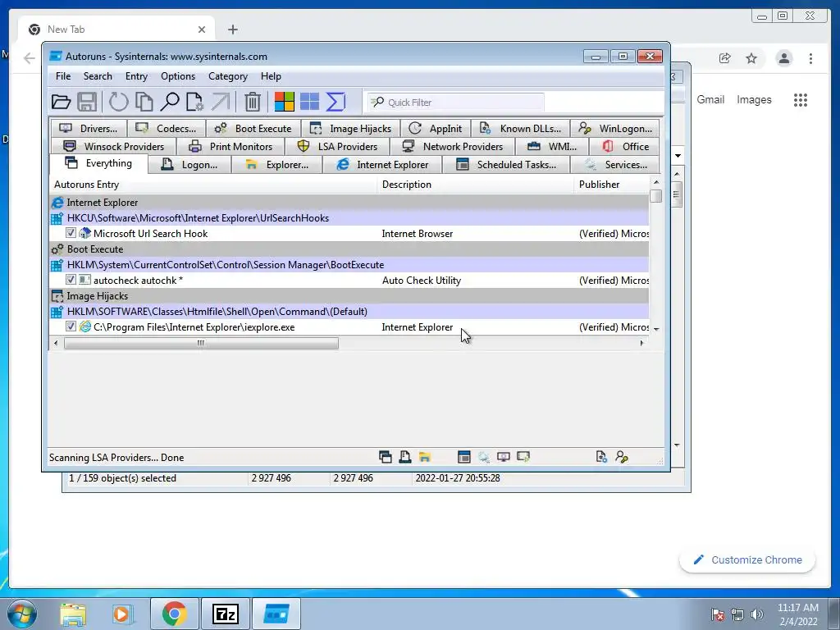The height and width of the screenshot is (630, 840).
Task: Click the Drivers monitor icon in status bar
Action: click(x=504, y=457)
